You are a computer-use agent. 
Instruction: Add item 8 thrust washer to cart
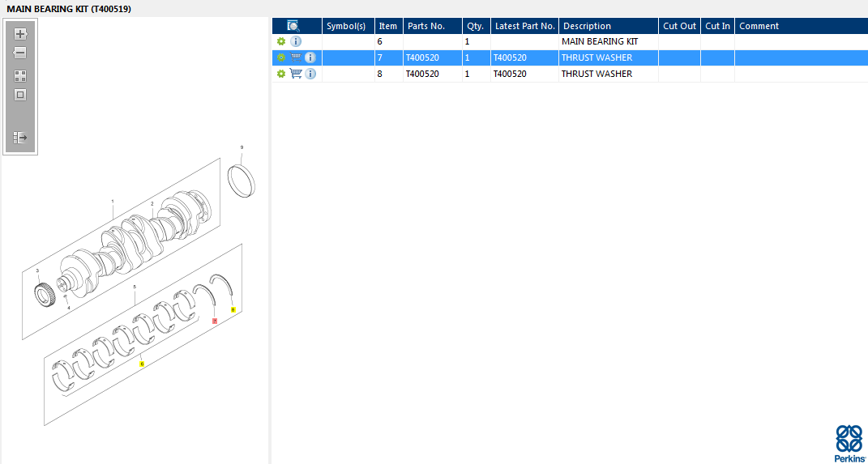click(x=296, y=74)
